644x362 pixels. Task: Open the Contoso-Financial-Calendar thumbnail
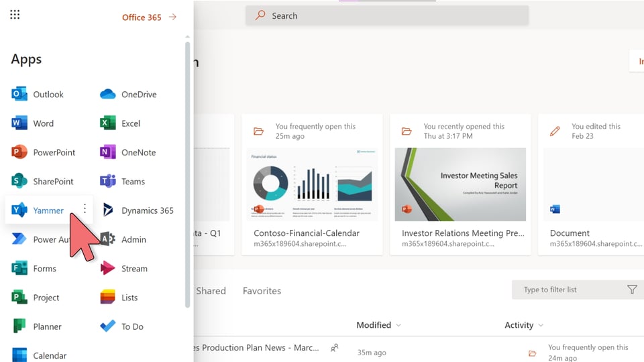(x=312, y=184)
